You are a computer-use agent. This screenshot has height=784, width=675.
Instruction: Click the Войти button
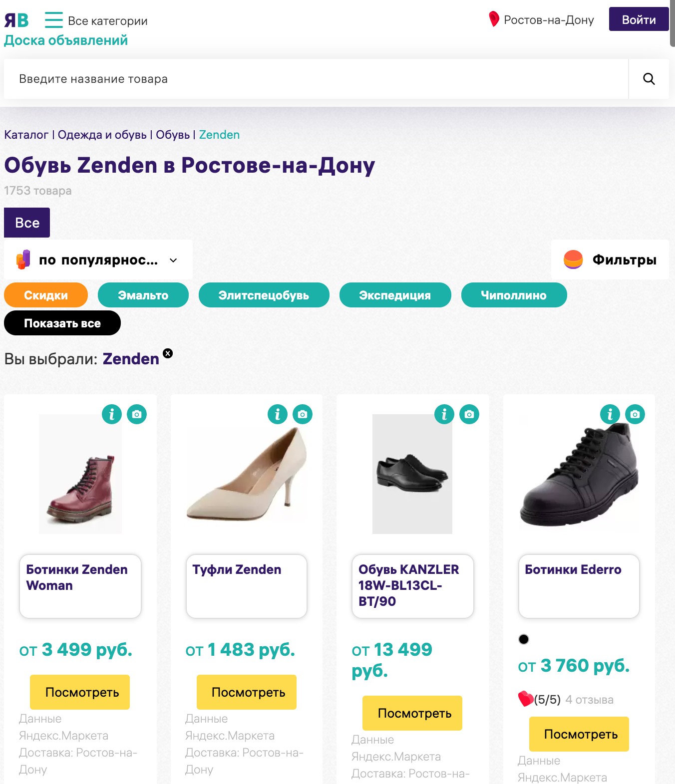tap(639, 19)
